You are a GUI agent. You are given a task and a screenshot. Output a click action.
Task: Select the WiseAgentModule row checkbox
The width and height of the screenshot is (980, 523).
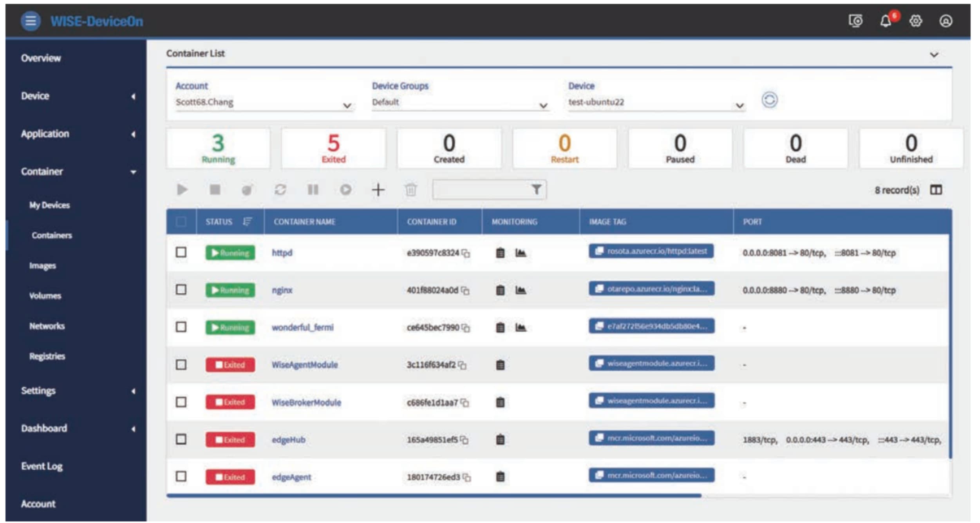(x=181, y=365)
